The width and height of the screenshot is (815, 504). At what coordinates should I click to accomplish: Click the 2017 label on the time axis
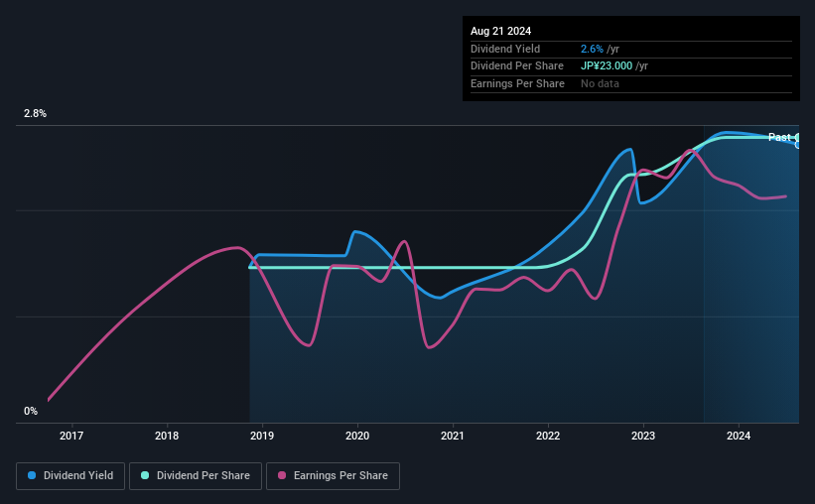click(x=71, y=436)
